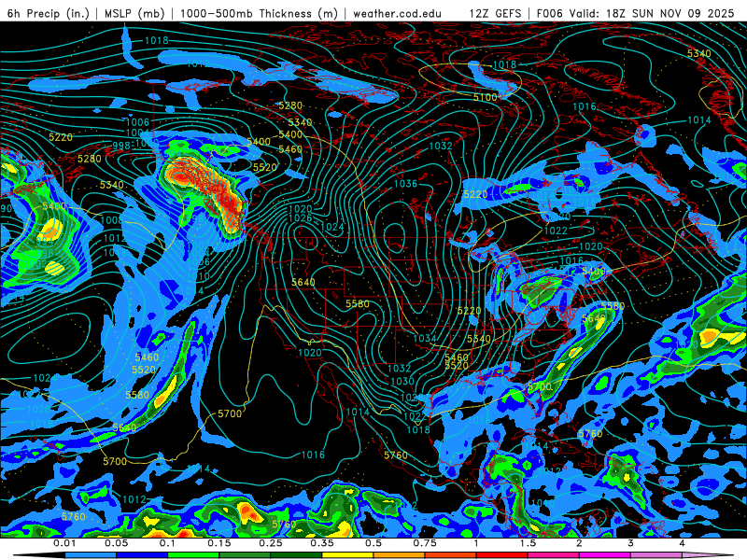Click the 0.75 legend value
This screenshot has height=560, width=747.
point(425,543)
